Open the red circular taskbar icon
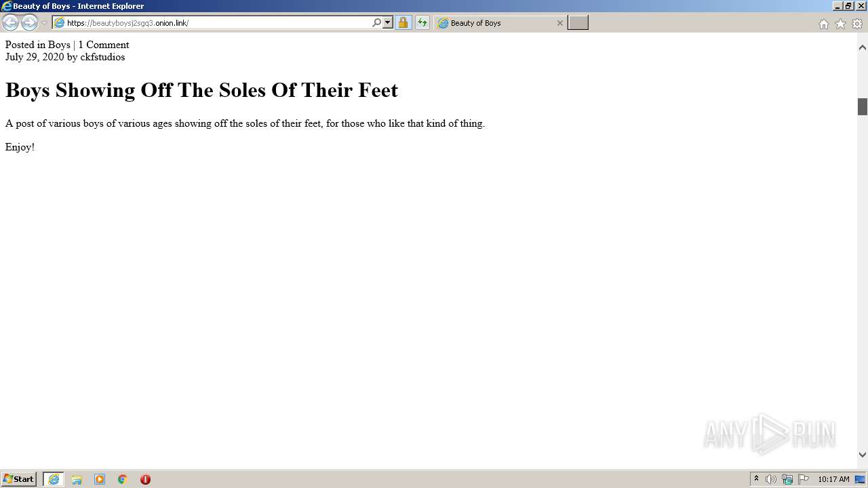The height and width of the screenshot is (488, 868). [x=145, y=479]
